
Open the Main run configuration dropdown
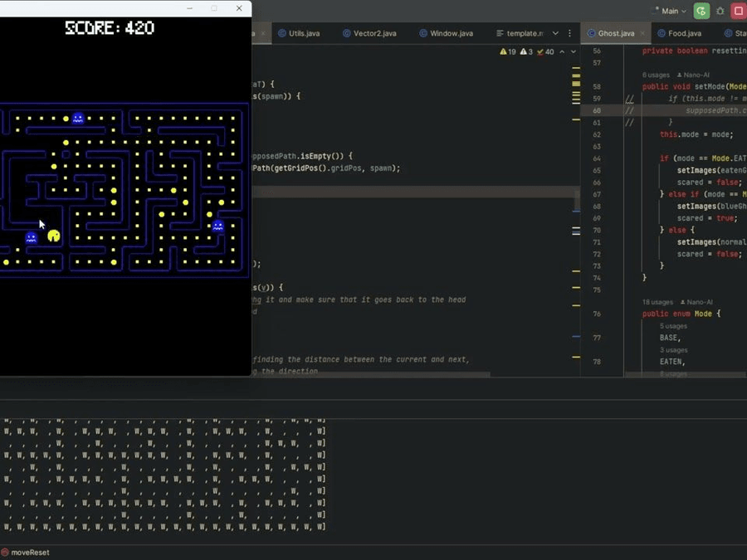669,11
